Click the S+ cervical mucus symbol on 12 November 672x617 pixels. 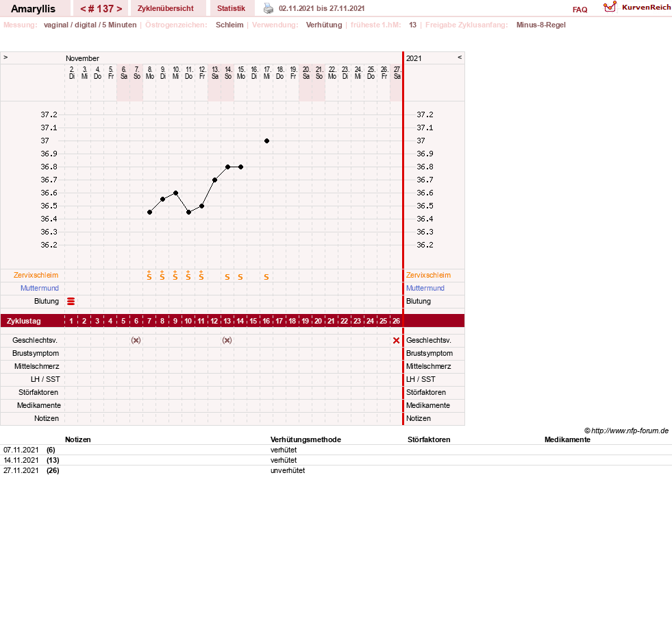point(201,276)
